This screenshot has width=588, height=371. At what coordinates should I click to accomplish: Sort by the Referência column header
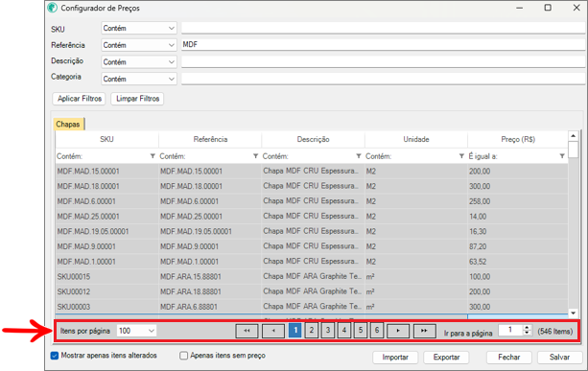pyautogui.click(x=210, y=139)
